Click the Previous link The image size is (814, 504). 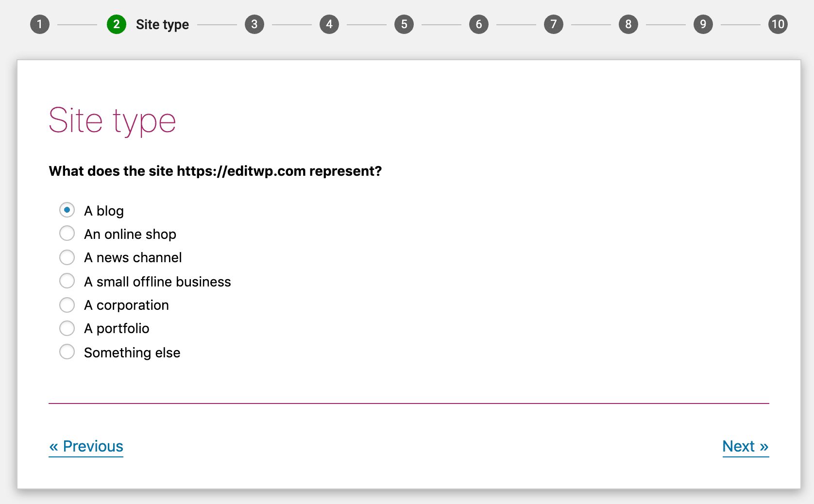coord(85,446)
